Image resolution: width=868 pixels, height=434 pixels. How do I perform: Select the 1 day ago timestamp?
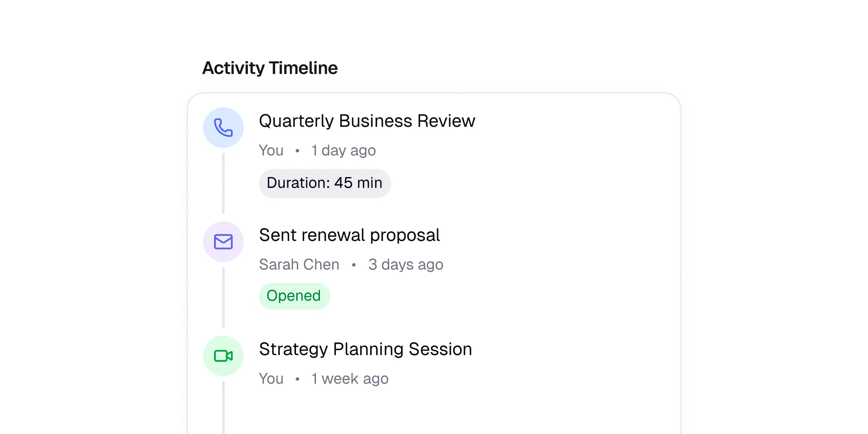pyautogui.click(x=343, y=150)
